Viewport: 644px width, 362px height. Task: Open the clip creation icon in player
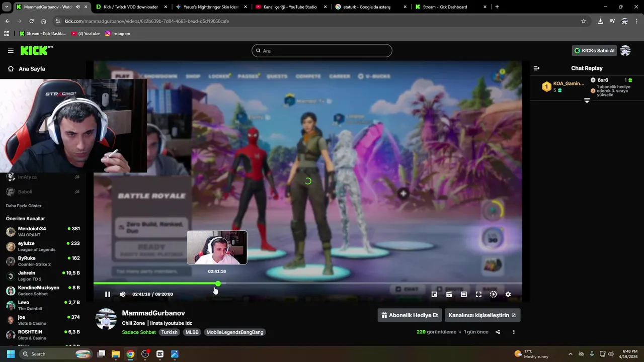tap(449, 294)
